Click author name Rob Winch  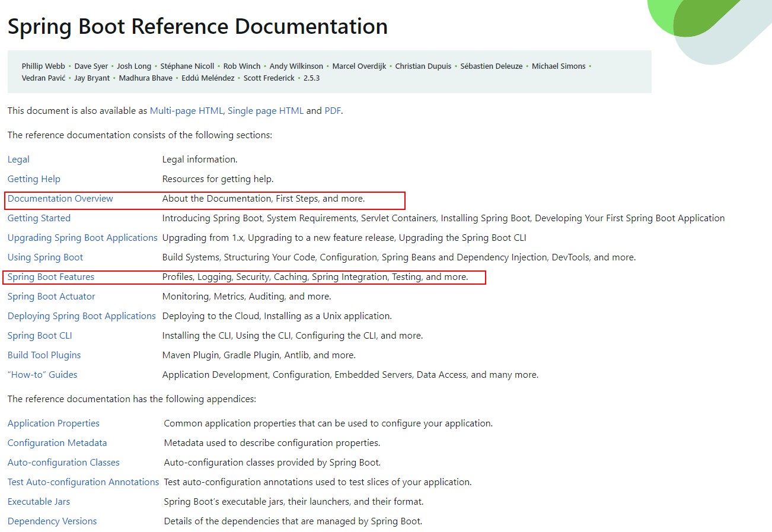pyautogui.click(x=242, y=66)
